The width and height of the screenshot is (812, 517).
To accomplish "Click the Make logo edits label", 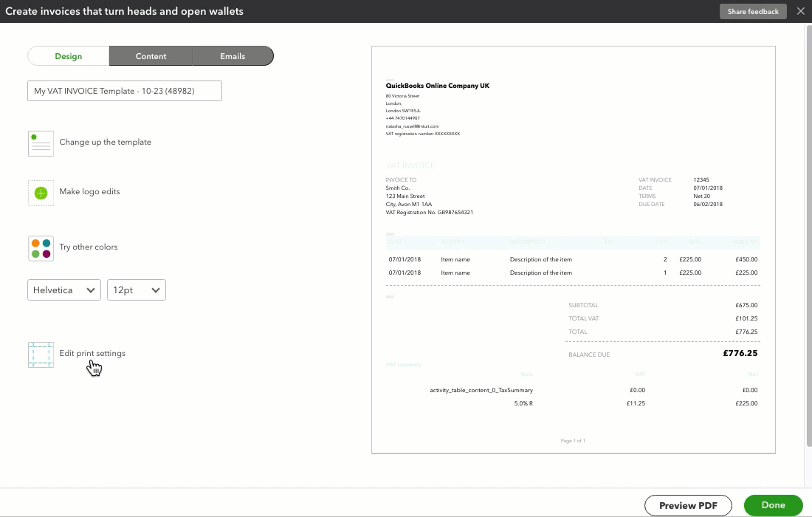I will 89,192.
